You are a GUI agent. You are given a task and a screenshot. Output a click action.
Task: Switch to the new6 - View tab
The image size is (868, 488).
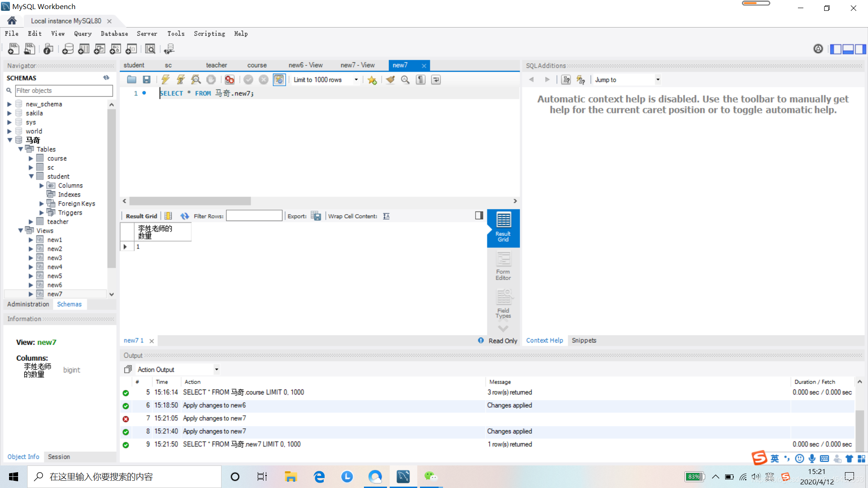click(306, 65)
